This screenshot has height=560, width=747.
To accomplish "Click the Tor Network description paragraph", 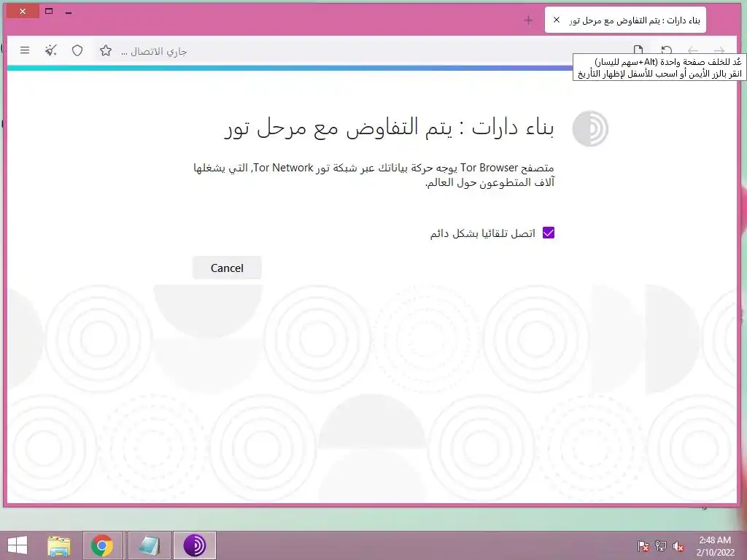I will [x=374, y=175].
